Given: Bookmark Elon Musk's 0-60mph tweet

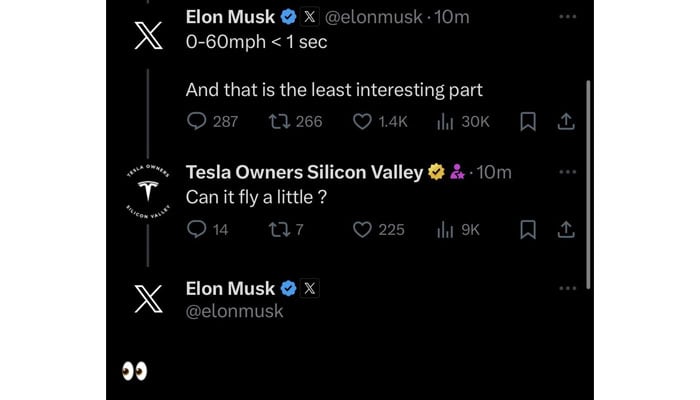Looking at the screenshot, I should [529, 121].
